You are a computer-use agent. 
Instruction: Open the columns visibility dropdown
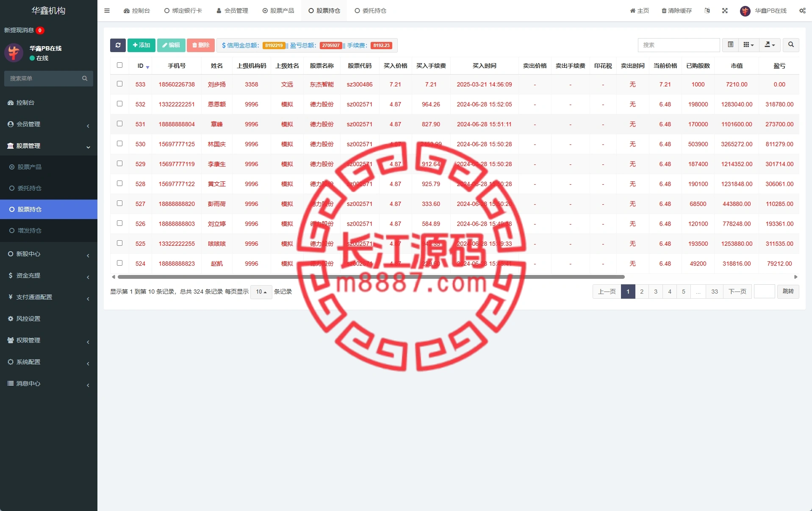[748, 45]
